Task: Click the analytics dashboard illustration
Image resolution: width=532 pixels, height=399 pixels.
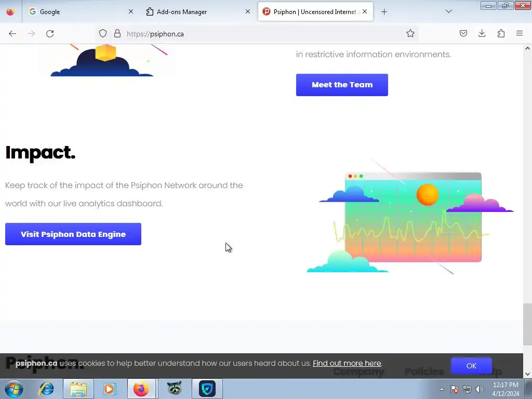Action: (x=410, y=217)
